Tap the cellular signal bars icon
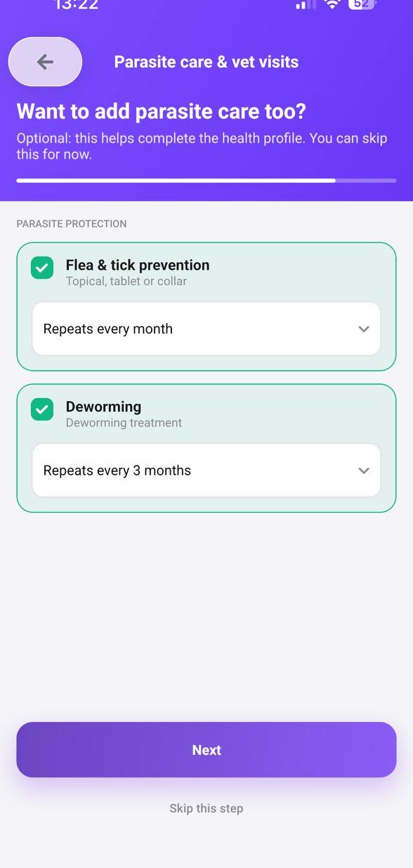This screenshot has width=413, height=868. pos(306,4)
